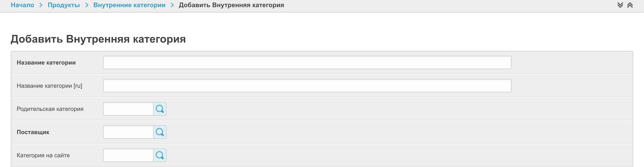The width and height of the screenshot is (644, 167).
Task: Click the page heading Добавить Внутренняя категория
Action: point(98,39)
